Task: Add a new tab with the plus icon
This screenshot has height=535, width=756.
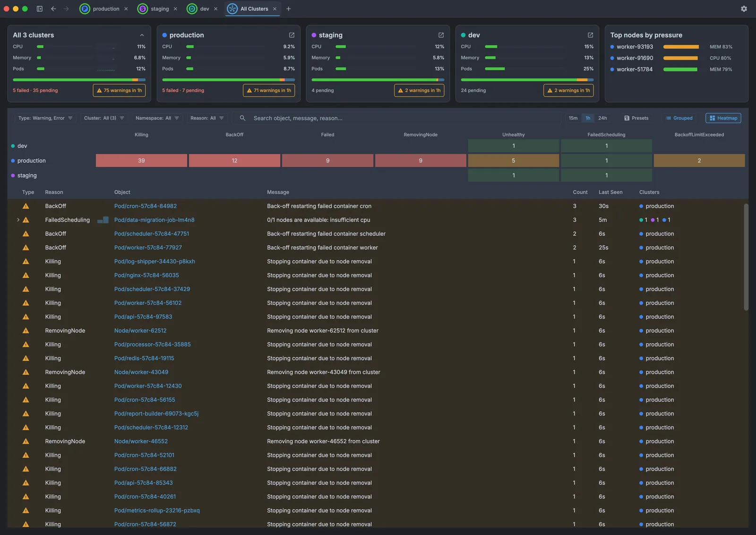Action: [x=288, y=9]
